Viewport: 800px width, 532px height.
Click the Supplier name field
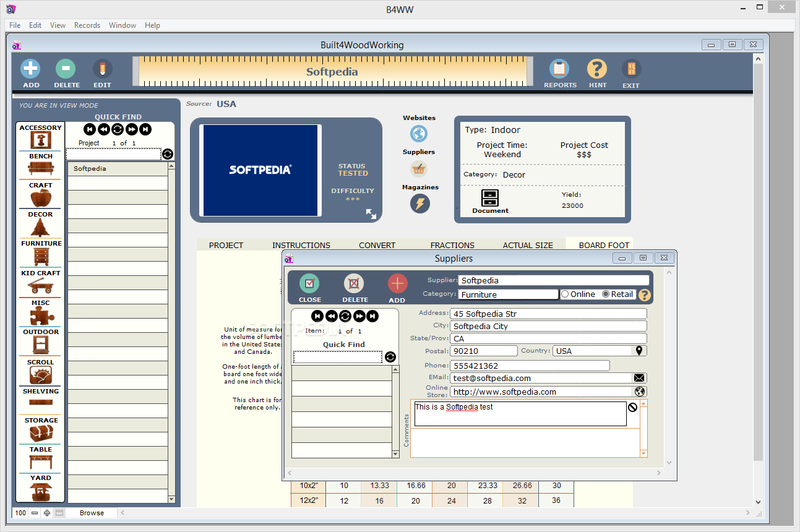[x=554, y=280]
